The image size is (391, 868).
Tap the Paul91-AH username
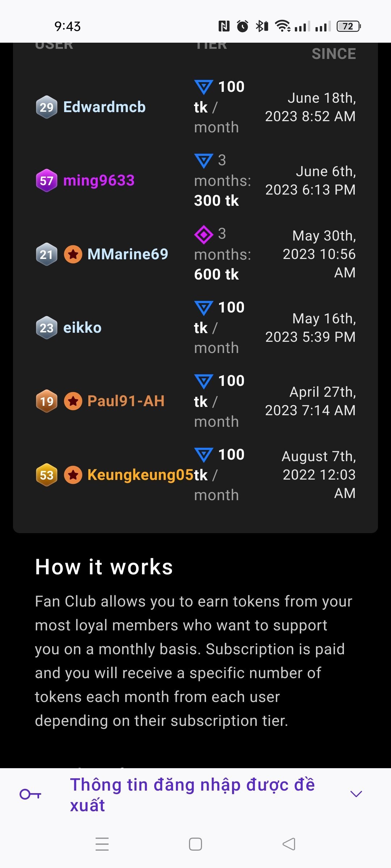[126, 401]
